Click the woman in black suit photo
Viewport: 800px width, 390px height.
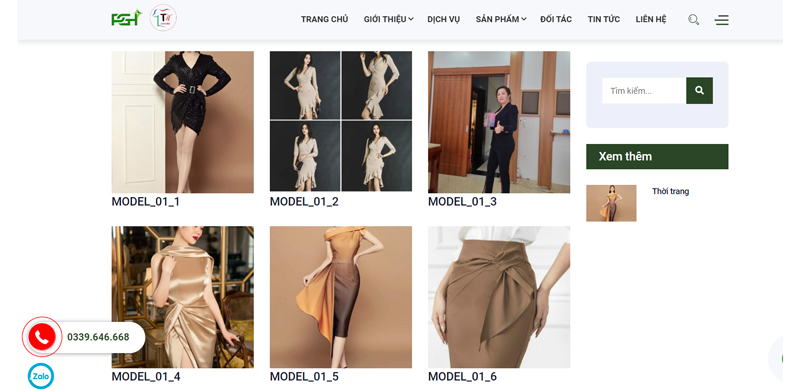499,122
